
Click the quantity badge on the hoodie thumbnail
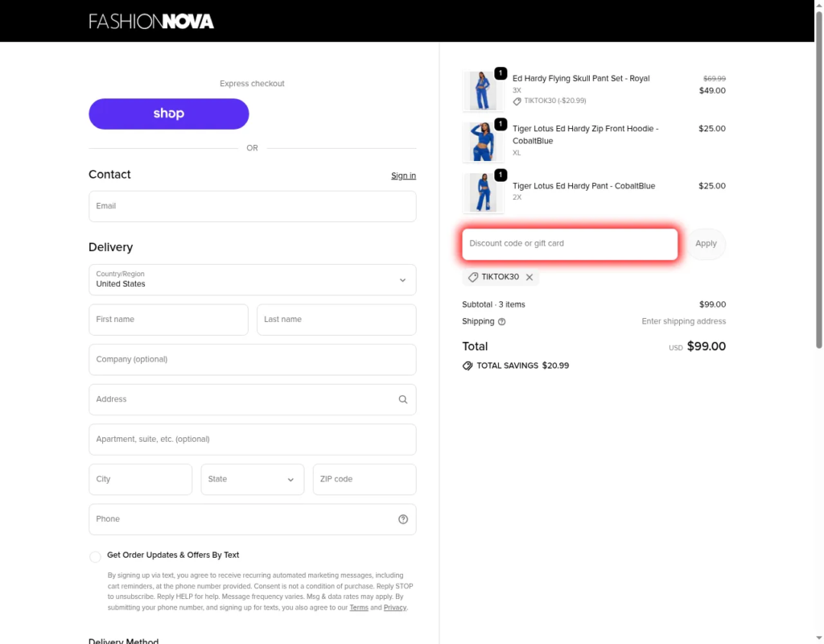[x=501, y=124]
